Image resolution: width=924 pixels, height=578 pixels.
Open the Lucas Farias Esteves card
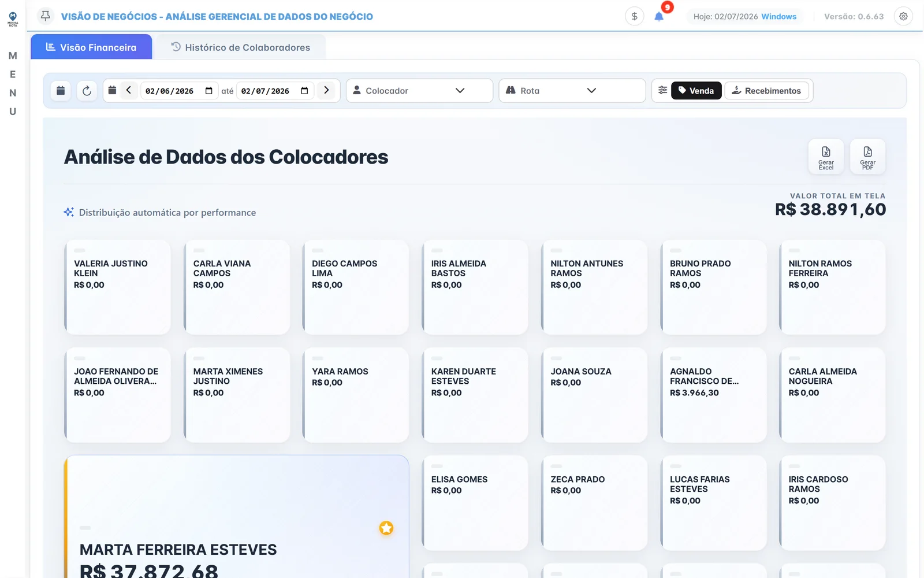[x=713, y=503]
